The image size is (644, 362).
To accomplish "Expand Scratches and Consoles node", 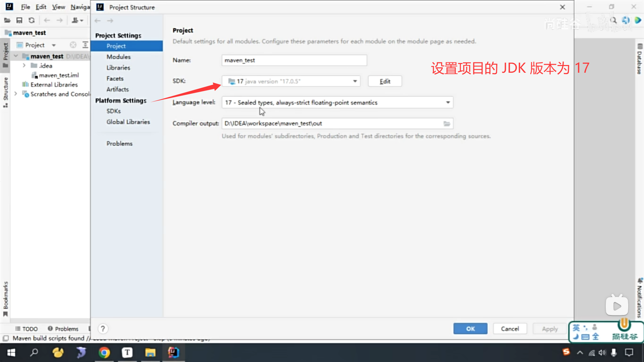I will (x=15, y=94).
